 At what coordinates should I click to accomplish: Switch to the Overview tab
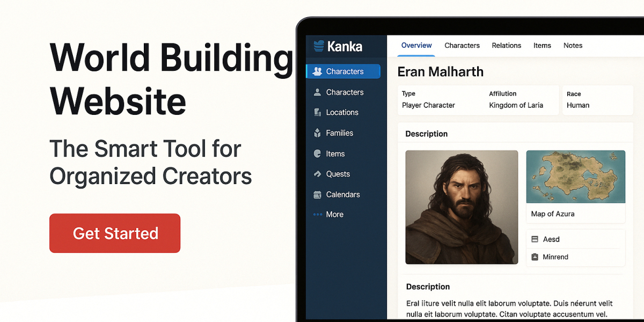pyautogui.click(x=416, y=46)
